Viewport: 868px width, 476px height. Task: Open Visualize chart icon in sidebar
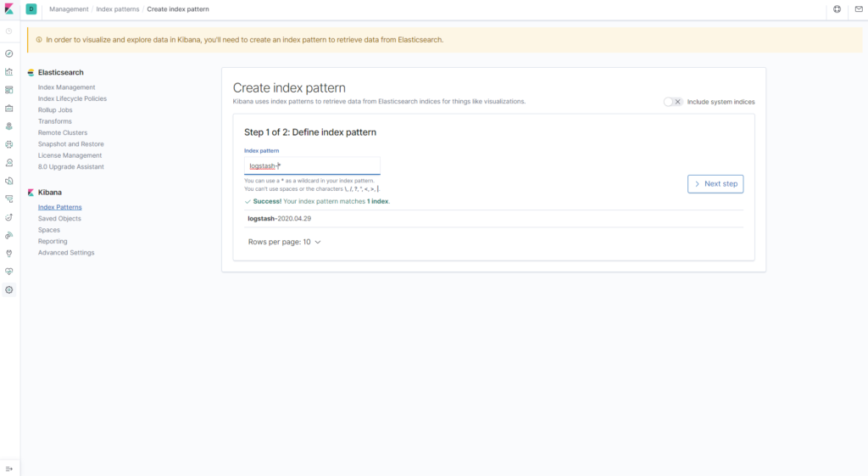[x=8, y=72]
